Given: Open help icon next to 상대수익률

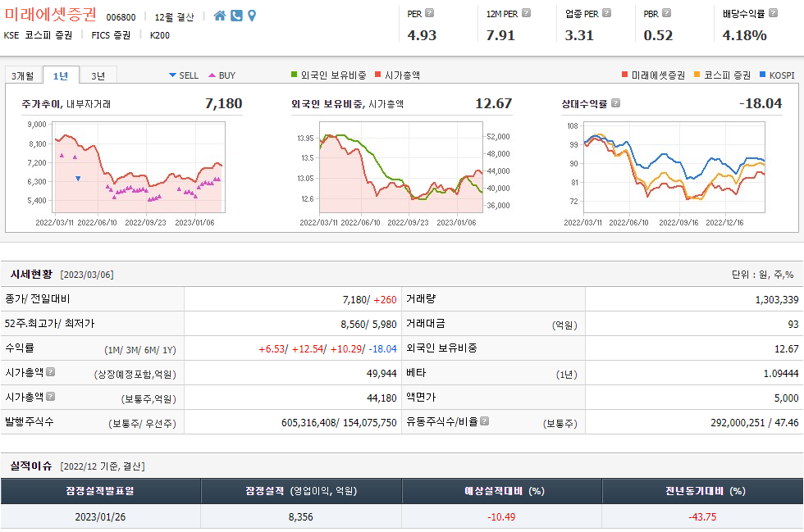Looking at the screenshot, I should click(616, 103).
